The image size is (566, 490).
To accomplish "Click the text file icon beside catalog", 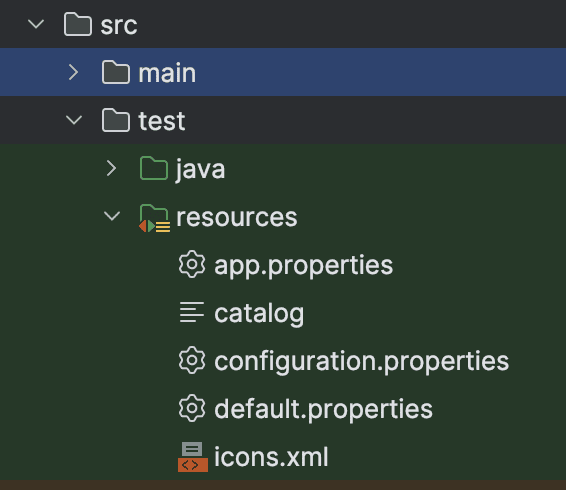I will coord(192,312).
